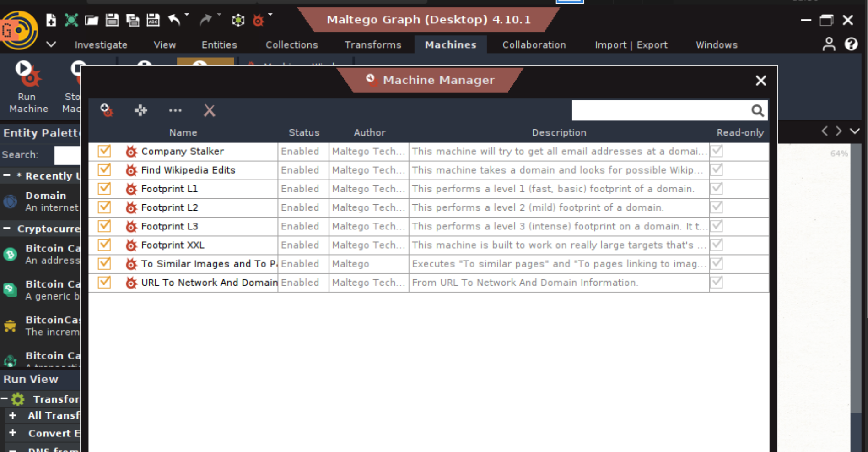Toggle Footprint L1 enabled checkbox
Image resolution: width=868 pixels, height=452 pixels.
(104, 188)
